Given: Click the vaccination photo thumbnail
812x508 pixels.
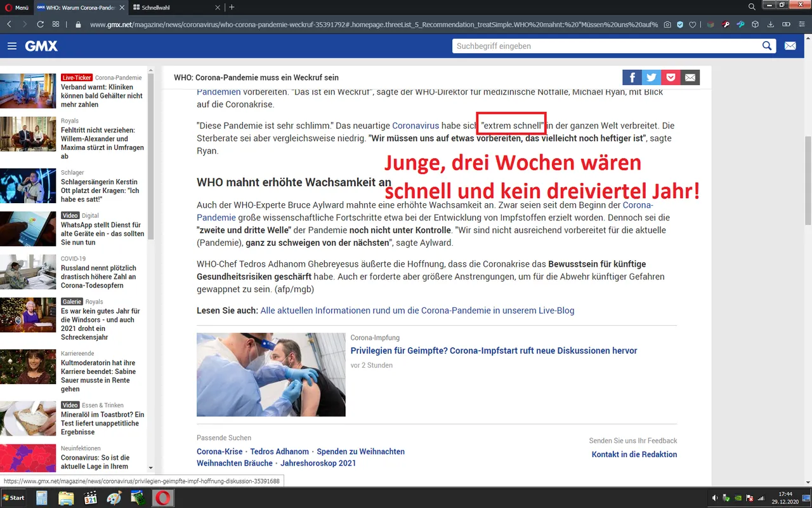Looking at the screenshot, I should pyautogui.click(x=271, y=375).
